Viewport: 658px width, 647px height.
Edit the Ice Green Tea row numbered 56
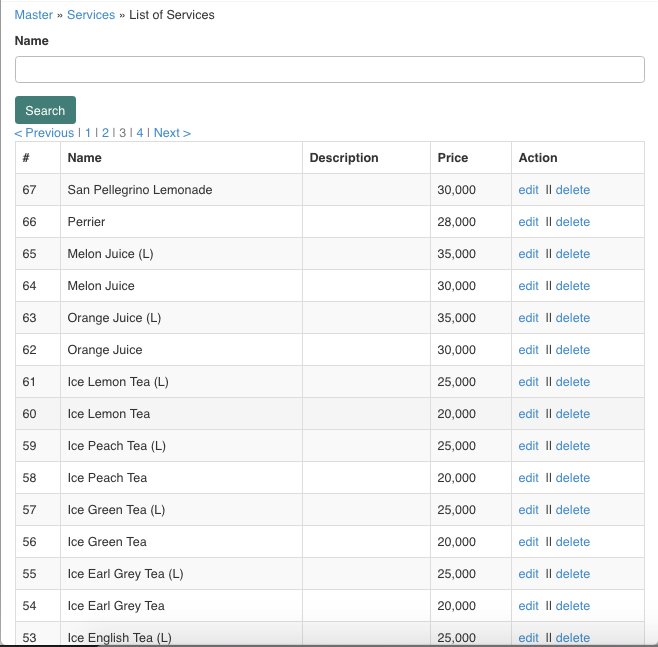(x=528, y=542)
